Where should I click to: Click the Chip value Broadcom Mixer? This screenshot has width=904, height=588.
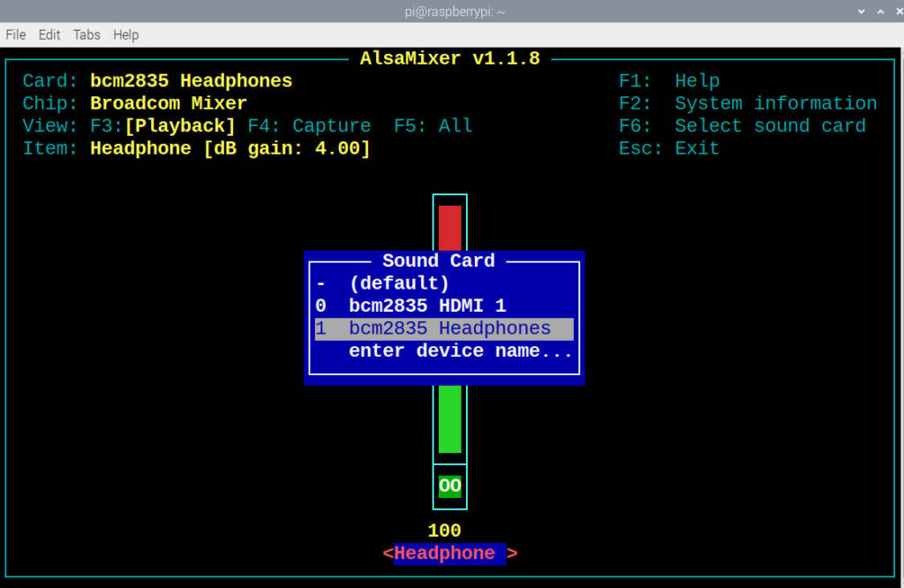[x=169, y=103]
